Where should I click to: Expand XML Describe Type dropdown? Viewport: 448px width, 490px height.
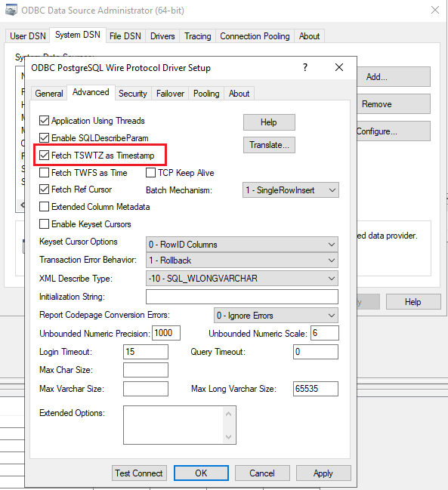tap(242, 279)
